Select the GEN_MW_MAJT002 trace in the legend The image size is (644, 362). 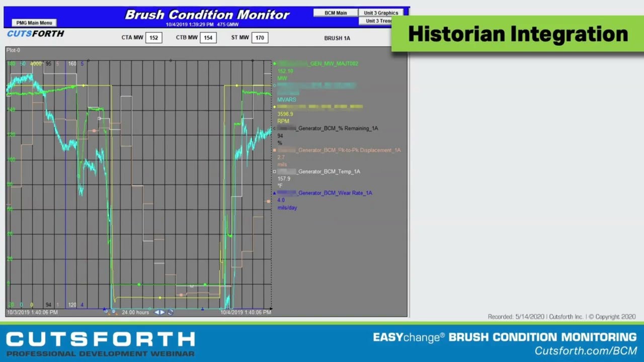coord(318,63)
